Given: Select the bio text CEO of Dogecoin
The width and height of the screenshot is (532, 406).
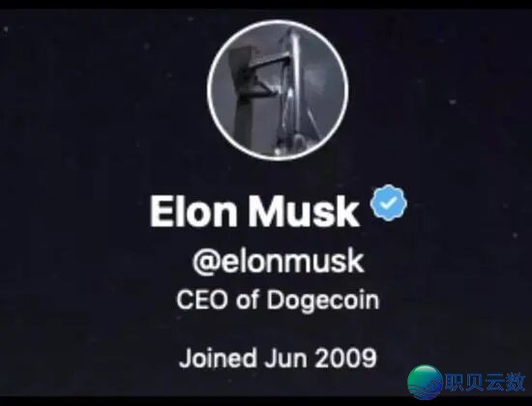Looking at the screenshot, I should (x=278, y=301).
